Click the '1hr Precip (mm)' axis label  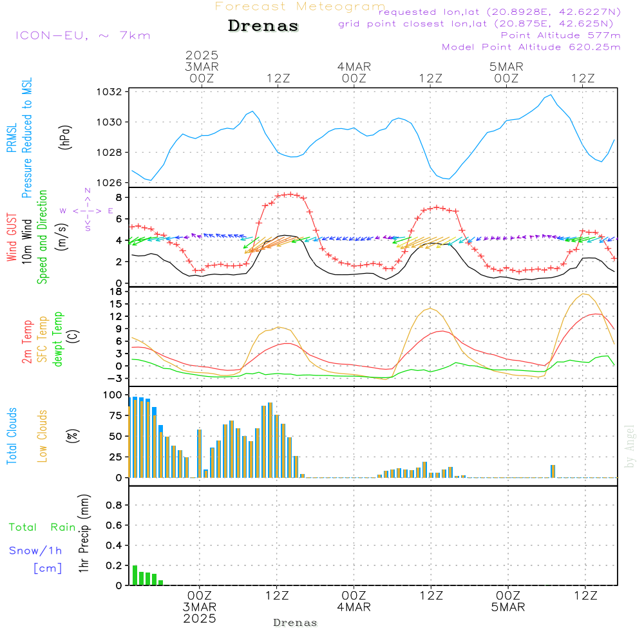tap(84, 533)
